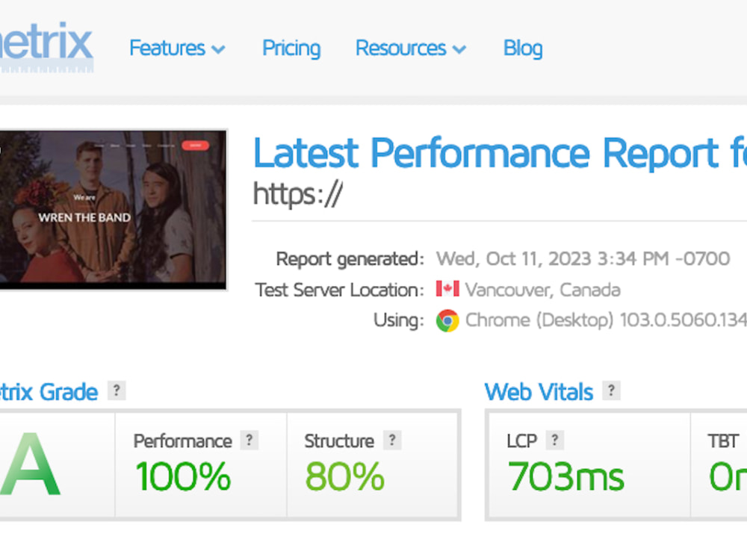The width and height of the screenshot is (747, 560).
Task: Go to the Blog page
Action: [x=523, y=48]
